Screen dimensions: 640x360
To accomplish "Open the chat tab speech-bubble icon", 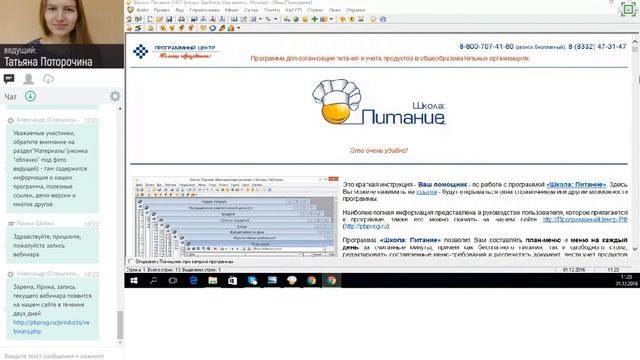I will [x=9, y=78].
